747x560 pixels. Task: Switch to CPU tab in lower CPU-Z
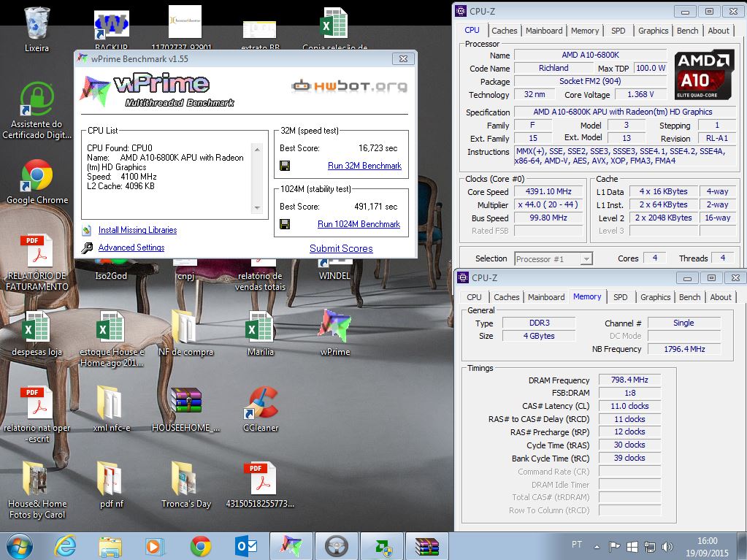(474, 297)
